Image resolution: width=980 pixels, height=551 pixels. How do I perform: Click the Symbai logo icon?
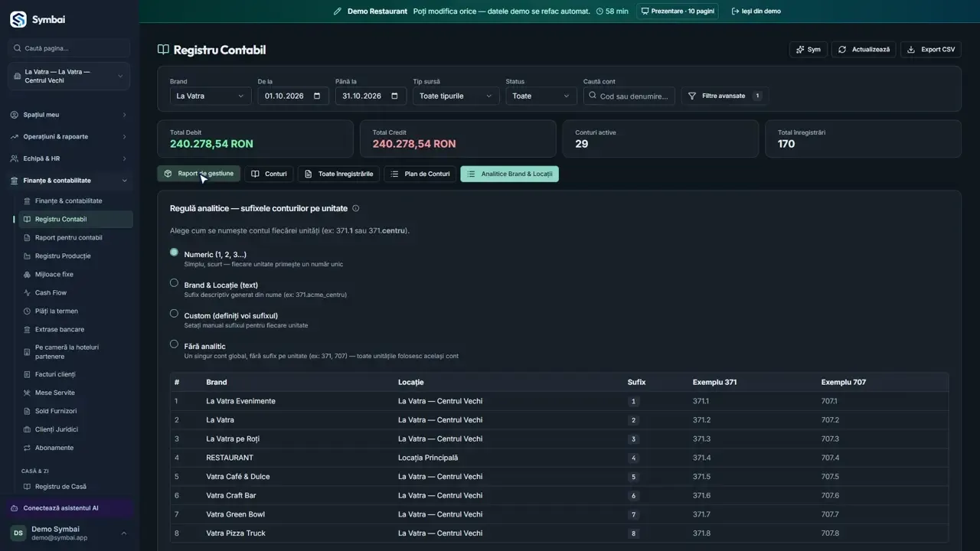pos(18,19)
